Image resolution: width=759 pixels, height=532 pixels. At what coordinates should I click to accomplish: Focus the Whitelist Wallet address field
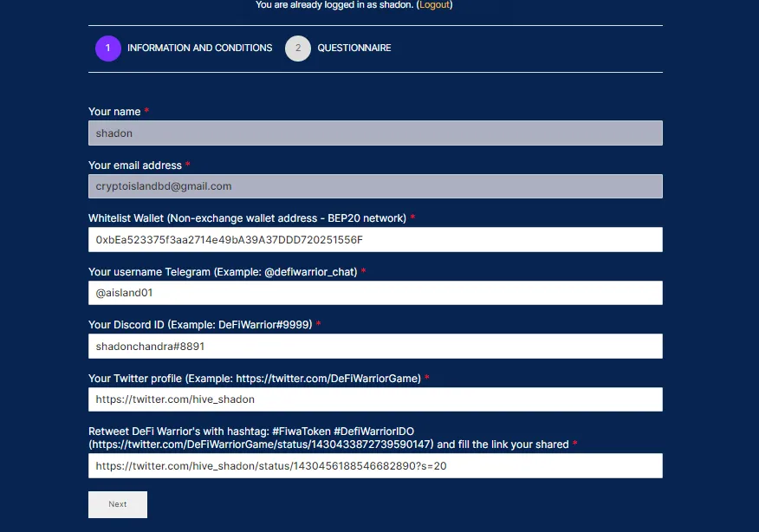click(x=375, y=240)
